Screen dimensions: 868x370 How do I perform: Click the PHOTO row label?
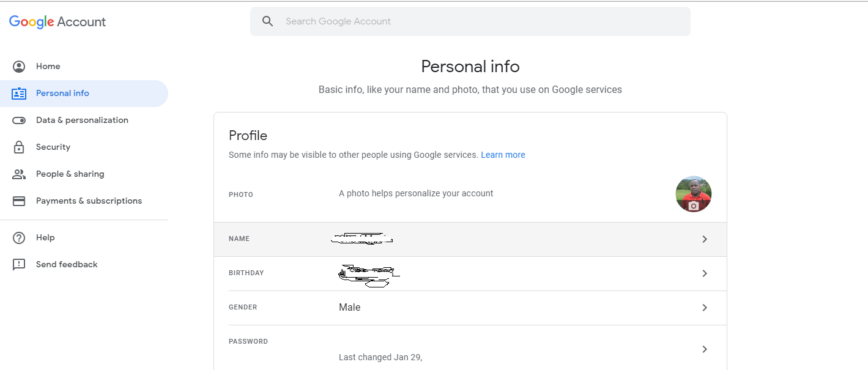coord(241,195)
